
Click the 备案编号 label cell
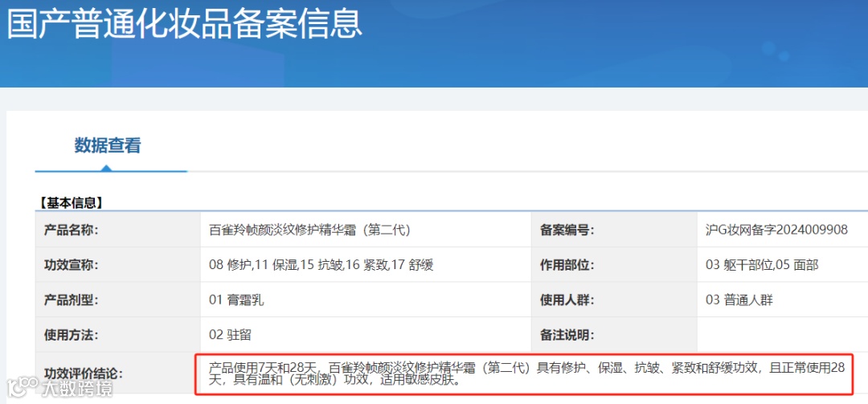pos(614,230)
